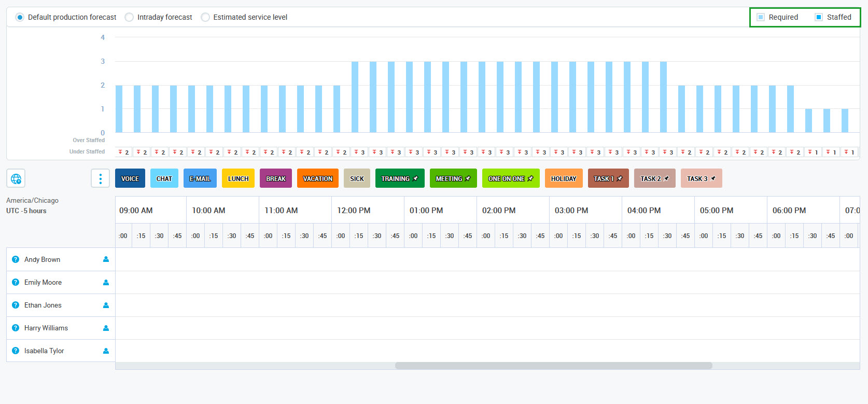Click Emily Moore's person icon

click(x=106, y=283)
